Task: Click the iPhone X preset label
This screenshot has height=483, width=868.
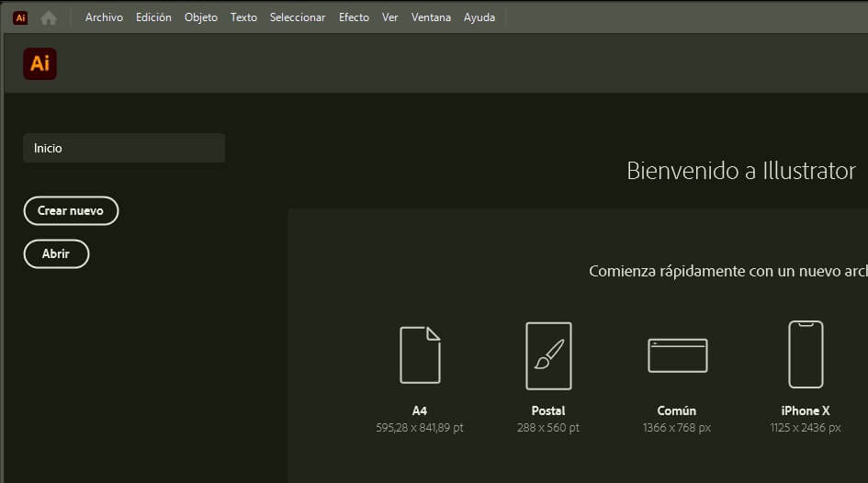Action: click(806, 411)
